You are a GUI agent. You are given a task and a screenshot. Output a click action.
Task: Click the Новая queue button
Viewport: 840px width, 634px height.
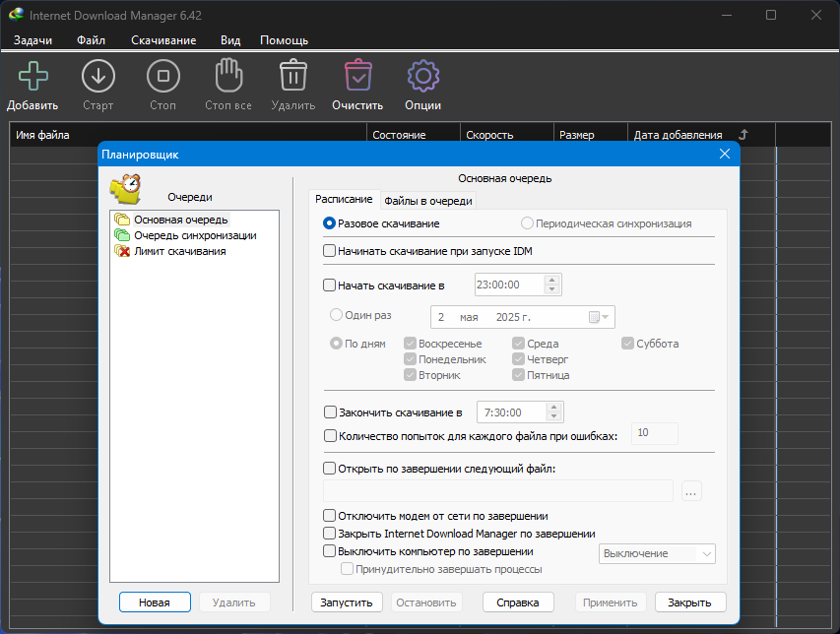(155, 602)
